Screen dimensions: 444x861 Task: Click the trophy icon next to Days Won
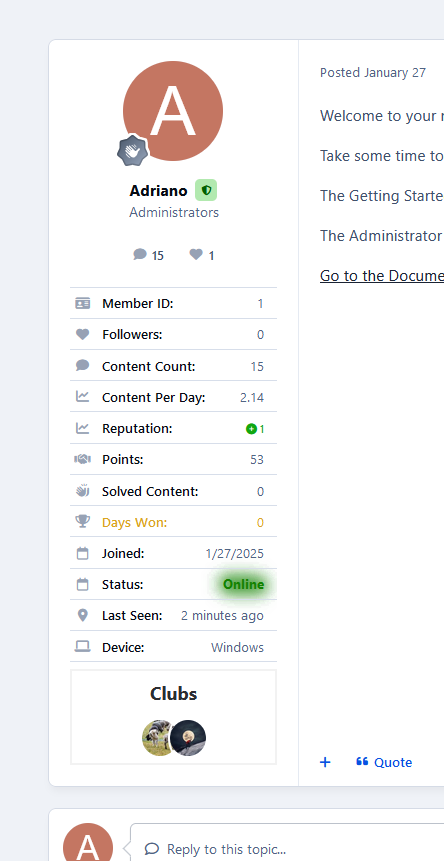pyautogui.click(x=82, y=522)
